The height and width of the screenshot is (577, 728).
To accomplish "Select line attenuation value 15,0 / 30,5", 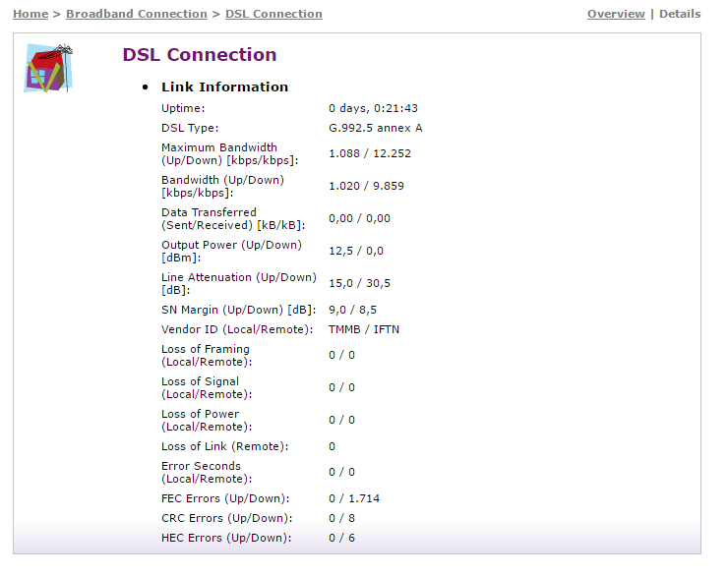I will 359,283.
